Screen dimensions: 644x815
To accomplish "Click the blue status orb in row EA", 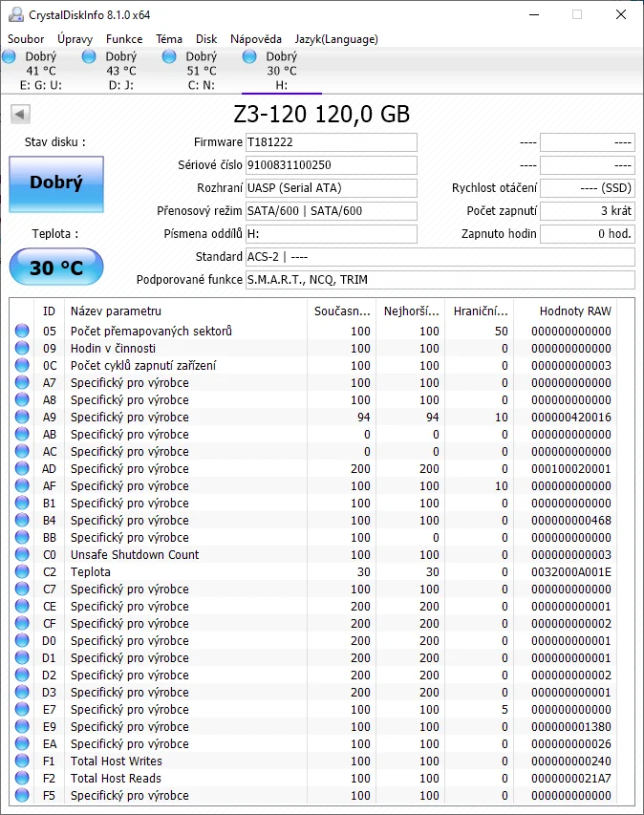I will [22, 743].
